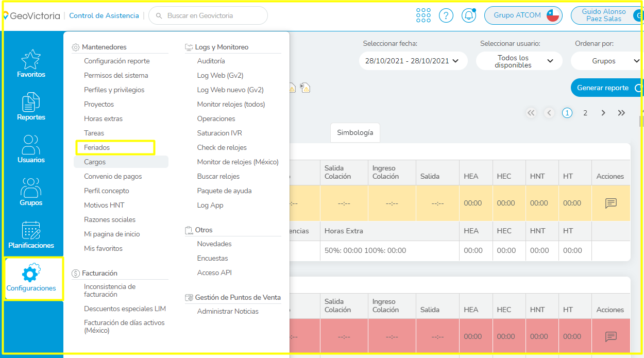Expand the date range dropdown

[413, 61]
